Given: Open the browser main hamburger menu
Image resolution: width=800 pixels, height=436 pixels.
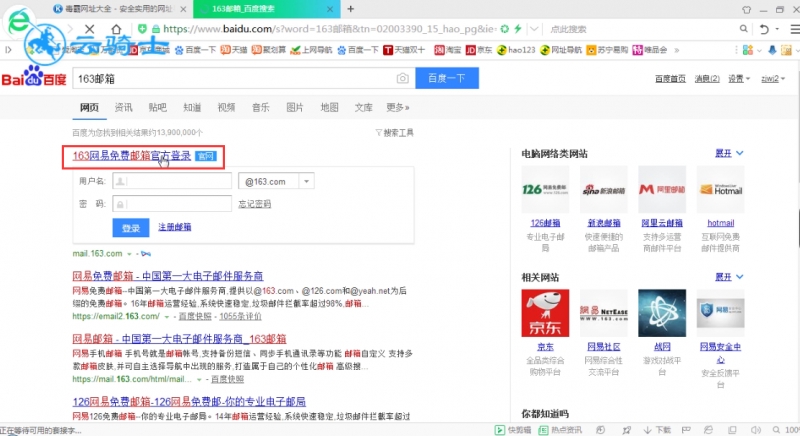Looking at the screenshot, I should 795,29.
